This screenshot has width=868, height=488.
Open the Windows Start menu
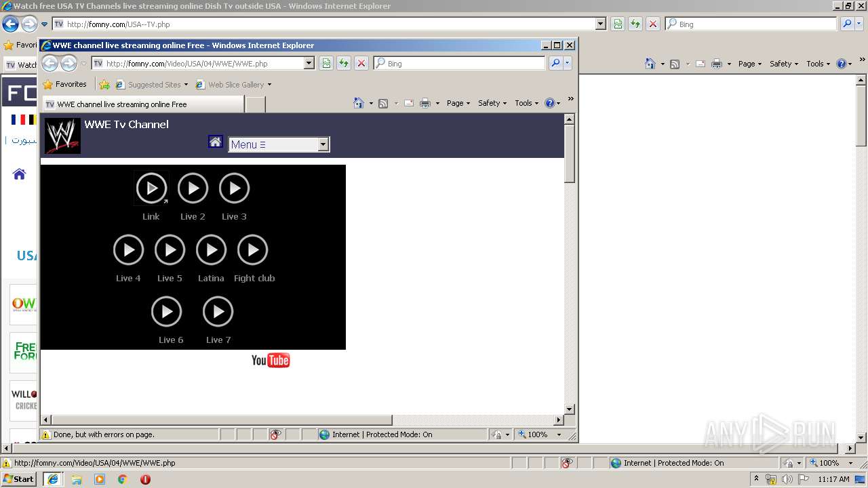point(19,479)
